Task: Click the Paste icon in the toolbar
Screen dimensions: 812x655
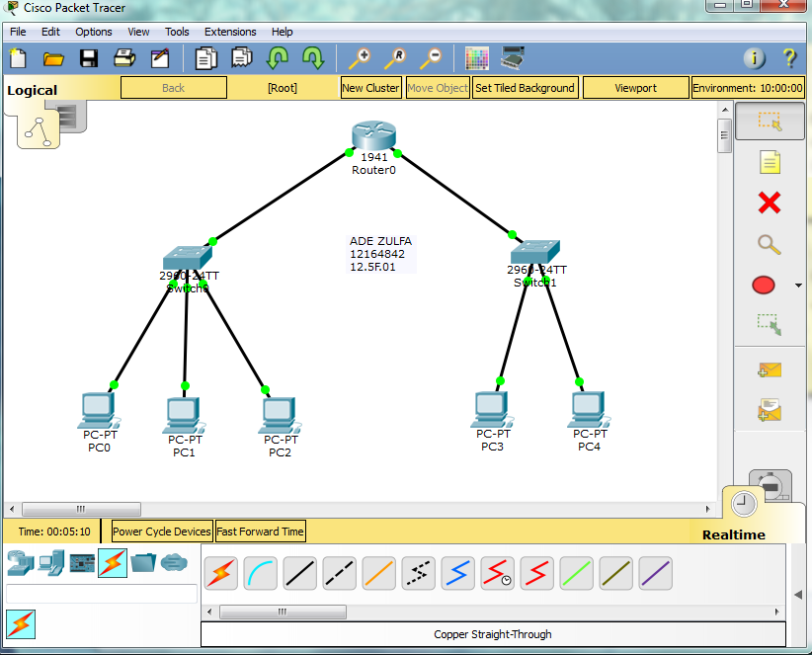Action: point(241,58)
